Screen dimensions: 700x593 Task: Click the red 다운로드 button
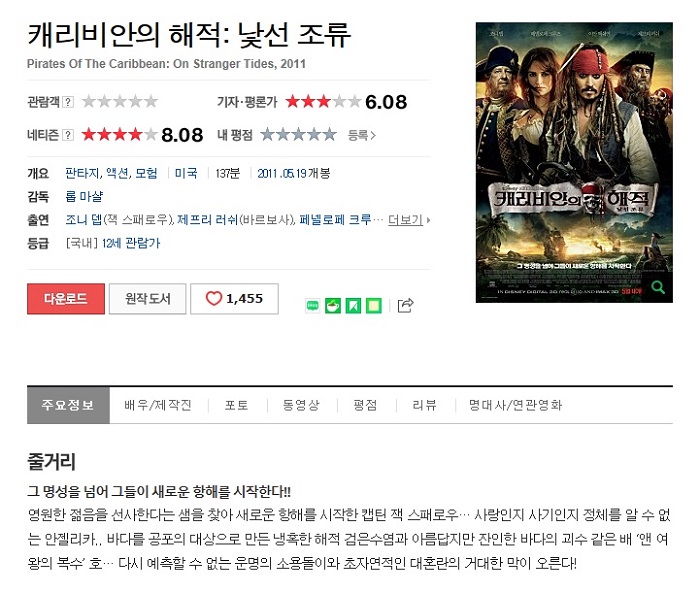click(x=66, y=299)
